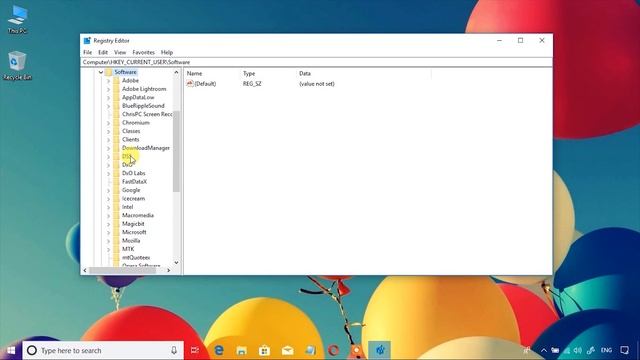Click the mtQuoteex folder icon

116,258
